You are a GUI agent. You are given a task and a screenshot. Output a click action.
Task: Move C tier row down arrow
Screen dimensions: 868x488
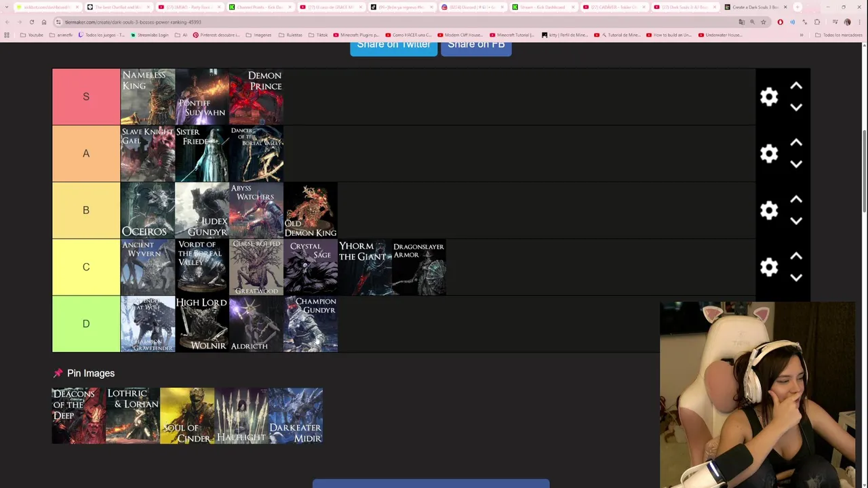796,277
